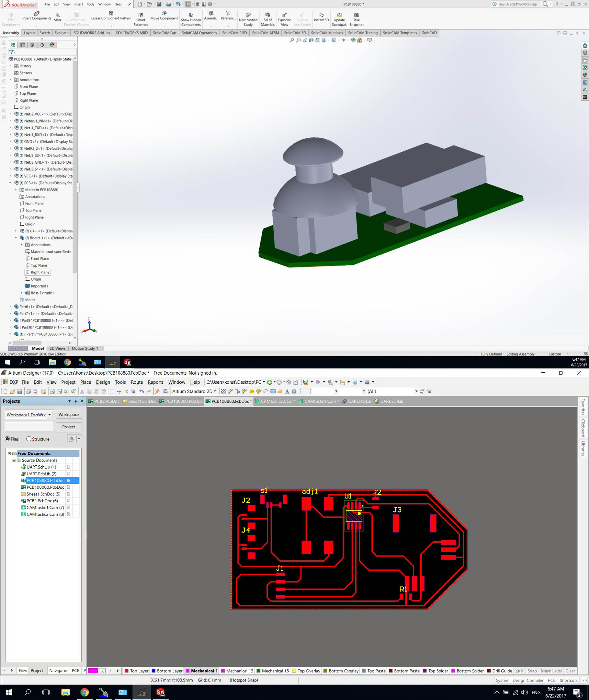Start a New Motion Study
This screenshot has height=700, width=589.
[248, 19]
